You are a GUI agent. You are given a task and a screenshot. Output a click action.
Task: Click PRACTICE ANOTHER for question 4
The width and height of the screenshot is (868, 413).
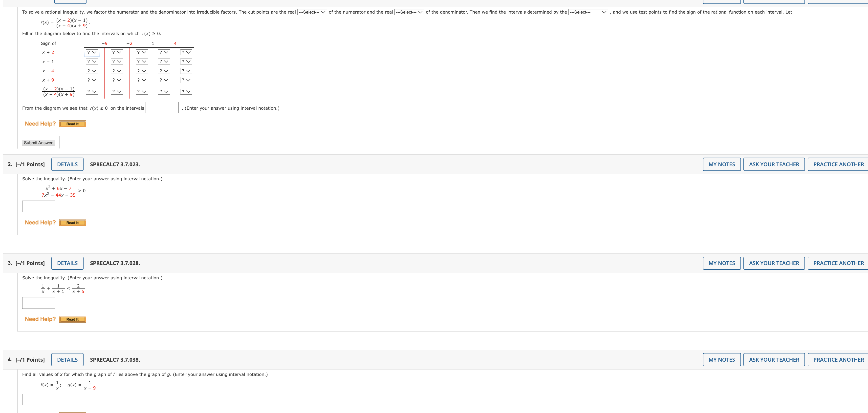[838, 360]
